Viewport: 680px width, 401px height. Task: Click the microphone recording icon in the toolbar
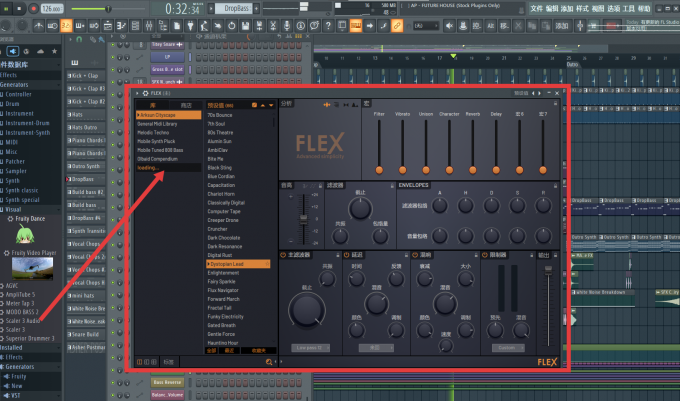[287, 26]
